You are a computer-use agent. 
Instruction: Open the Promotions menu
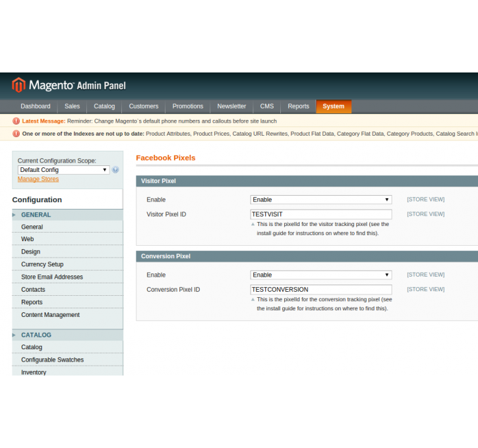click(x=188, y=106)
